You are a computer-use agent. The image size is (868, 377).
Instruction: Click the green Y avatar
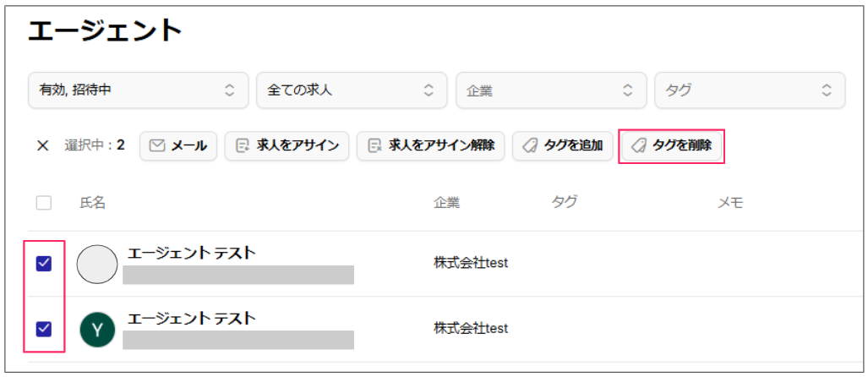(x=97, y=330)
